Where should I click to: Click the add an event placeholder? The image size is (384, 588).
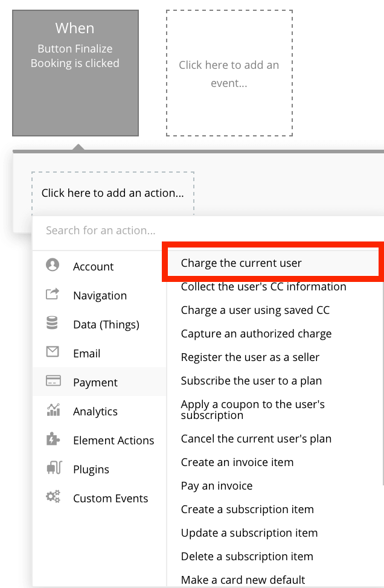pos(229,73)
